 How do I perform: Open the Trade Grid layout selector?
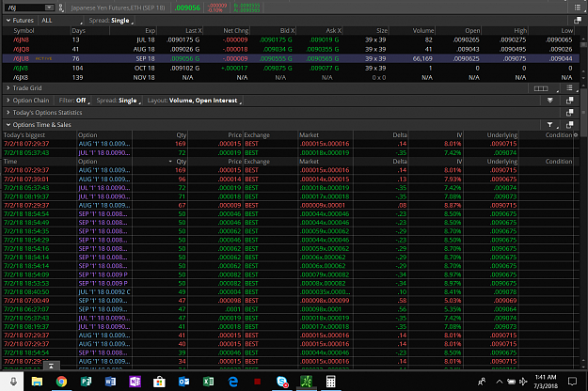[x=541, y=88]
